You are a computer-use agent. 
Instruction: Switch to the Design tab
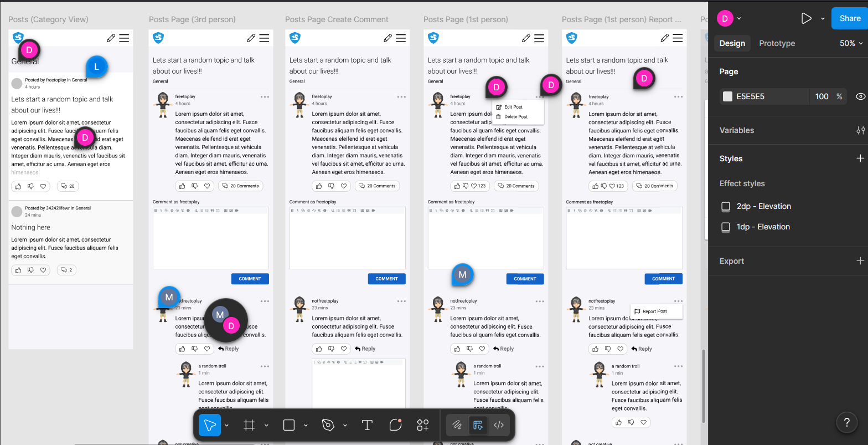tap(732, 43)
